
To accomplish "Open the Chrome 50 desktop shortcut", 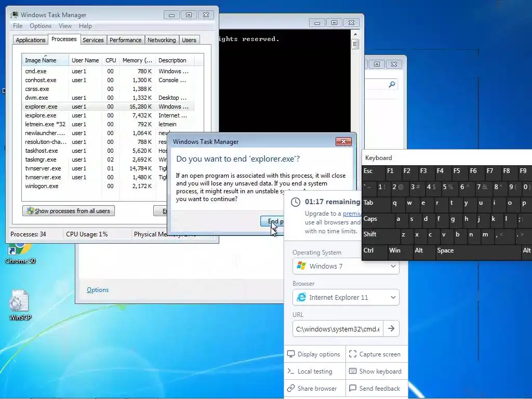I will point(20,253).
